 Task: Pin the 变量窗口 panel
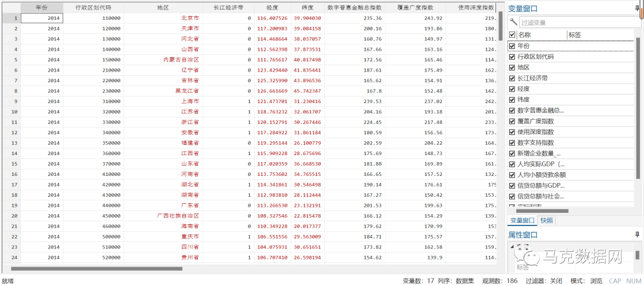[636, 8]
